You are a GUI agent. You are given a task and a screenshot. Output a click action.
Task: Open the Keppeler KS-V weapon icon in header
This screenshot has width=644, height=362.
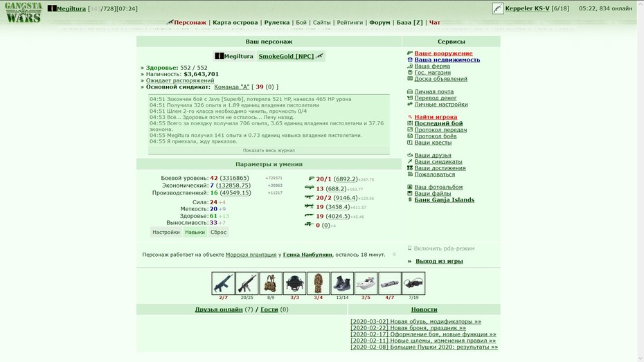click(498, 8)
